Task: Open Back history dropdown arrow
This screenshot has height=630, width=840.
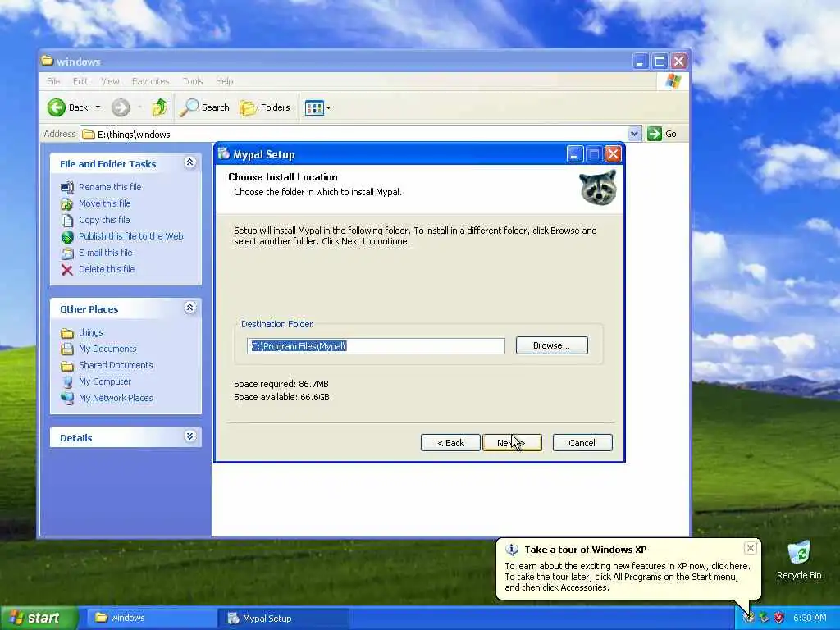Action: (98, 107)
